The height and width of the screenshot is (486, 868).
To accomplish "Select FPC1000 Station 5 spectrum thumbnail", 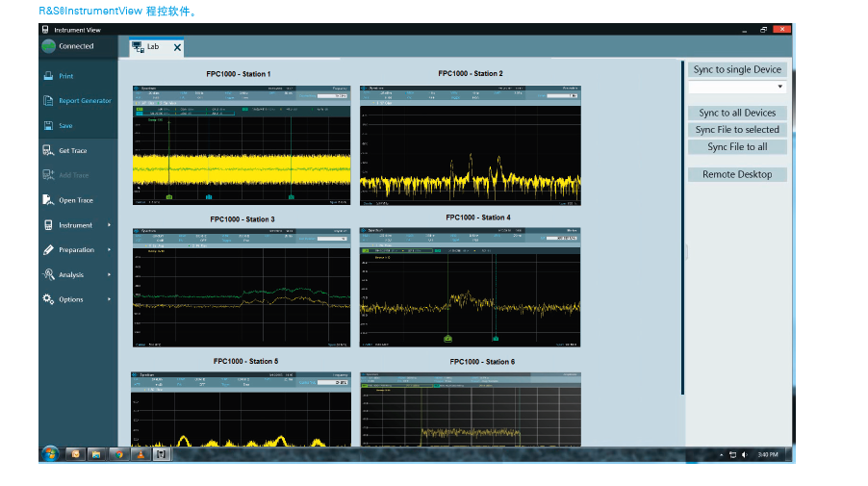I will coord(241,409).
